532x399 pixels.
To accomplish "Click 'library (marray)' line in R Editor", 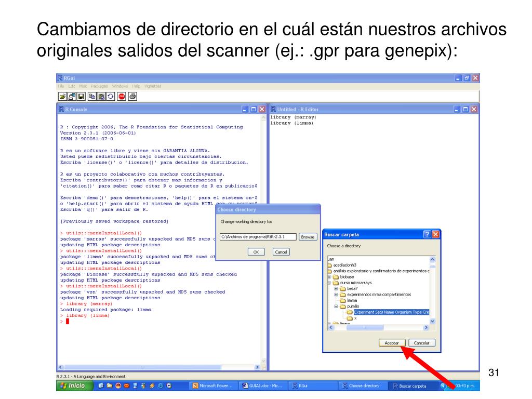I will pos(293,117).
